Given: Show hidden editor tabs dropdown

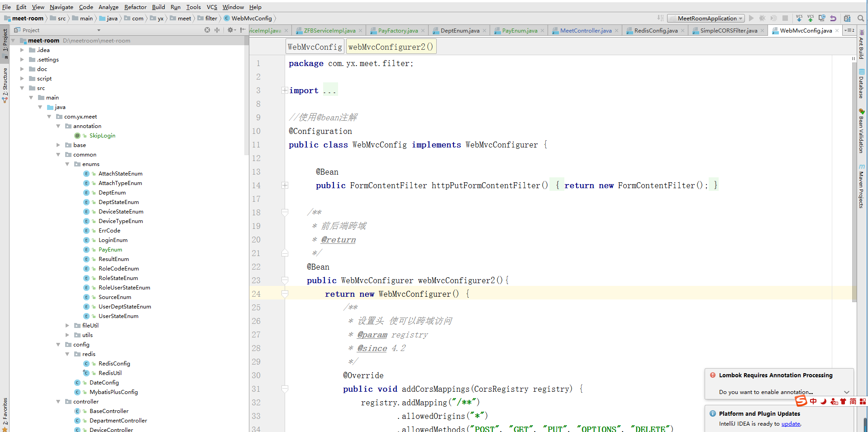Looking at the screenshot, I should click(x=849, y=30).
